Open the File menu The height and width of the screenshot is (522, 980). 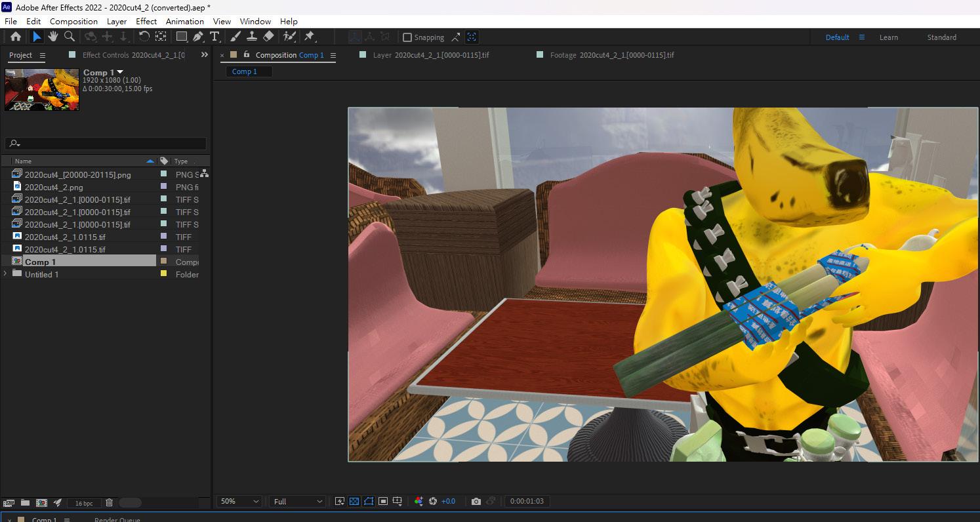pos(10,21)
